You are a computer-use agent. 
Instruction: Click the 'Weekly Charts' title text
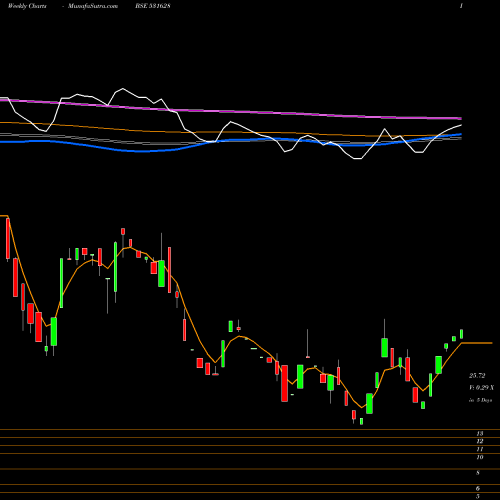pos(27,6)
